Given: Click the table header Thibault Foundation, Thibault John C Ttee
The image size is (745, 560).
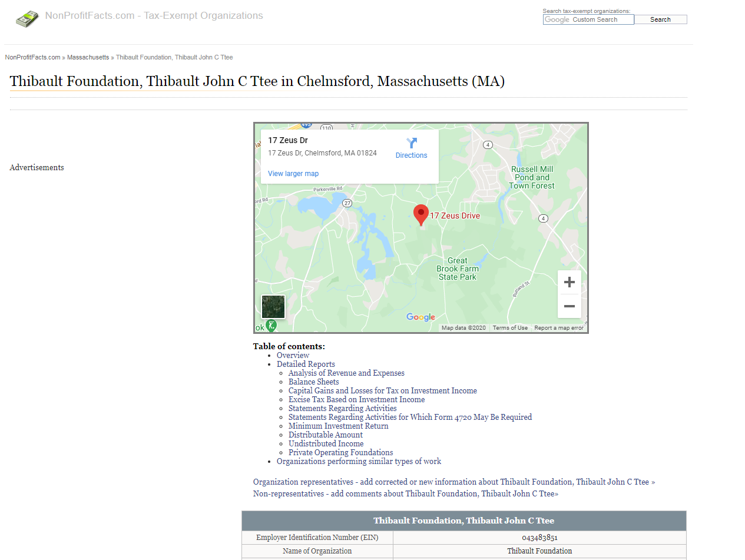Looking at the screenshot, I should click(x=463, y=521).
